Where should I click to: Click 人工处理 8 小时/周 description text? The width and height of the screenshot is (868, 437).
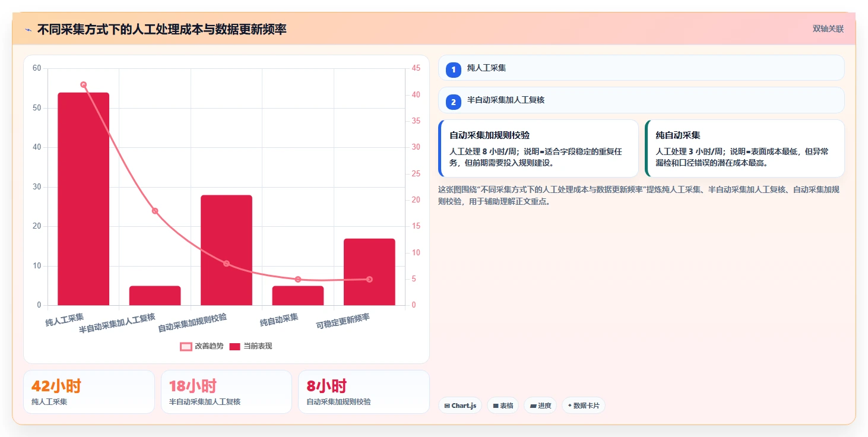click(537, 157)
